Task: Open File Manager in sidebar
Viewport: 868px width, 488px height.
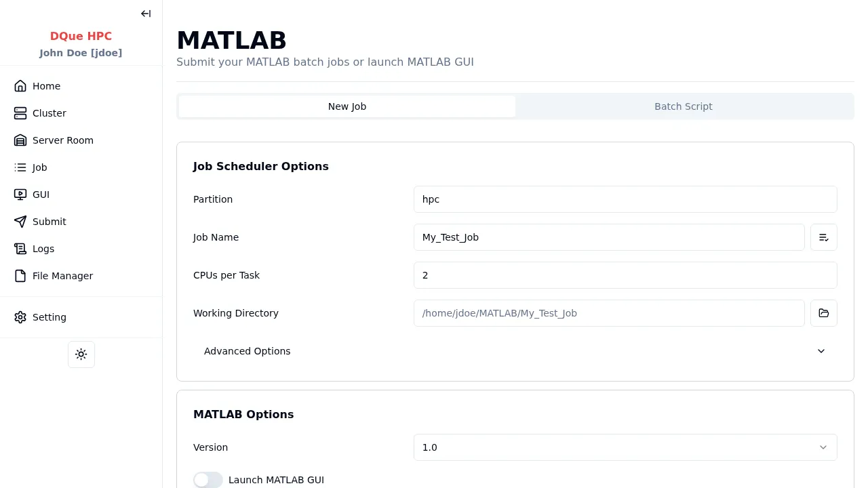Action: coord(62,276)
